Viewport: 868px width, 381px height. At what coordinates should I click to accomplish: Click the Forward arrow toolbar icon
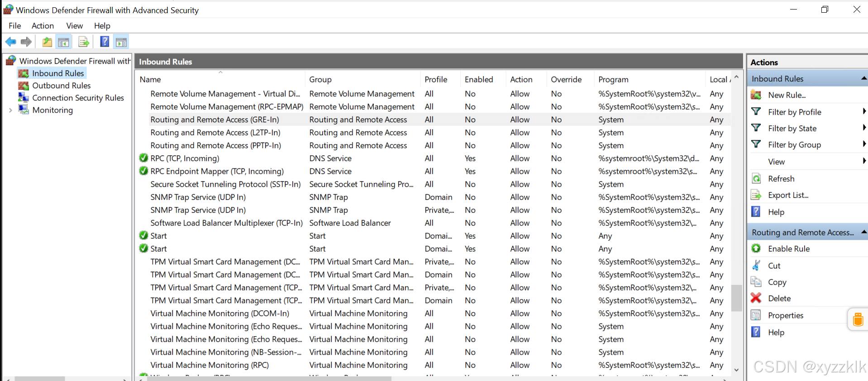[x=26, y=42]
